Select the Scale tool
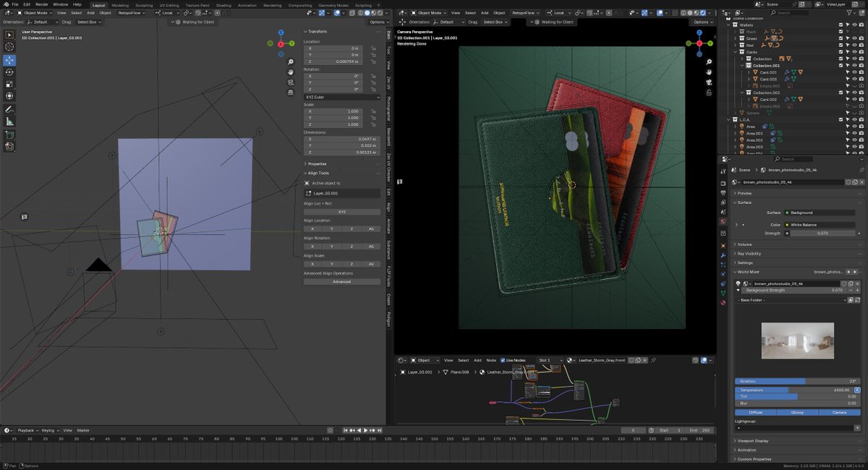Screen dimensions: 868x470 point(9,84)
